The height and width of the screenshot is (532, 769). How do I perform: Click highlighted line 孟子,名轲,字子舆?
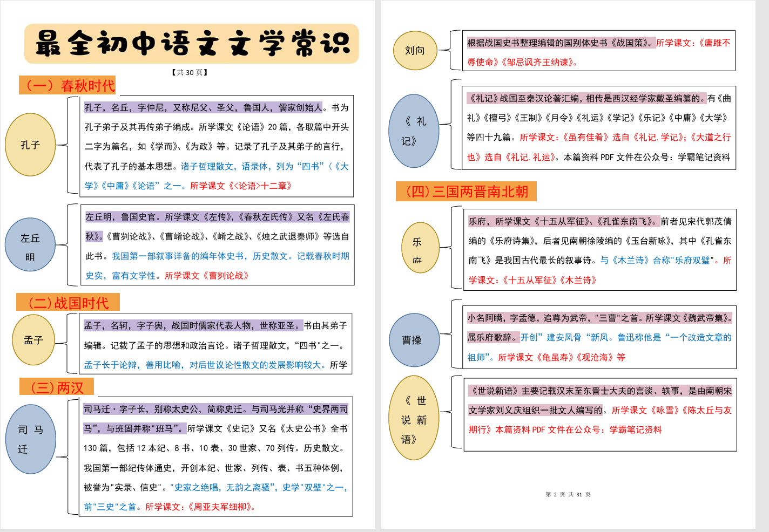193,325
